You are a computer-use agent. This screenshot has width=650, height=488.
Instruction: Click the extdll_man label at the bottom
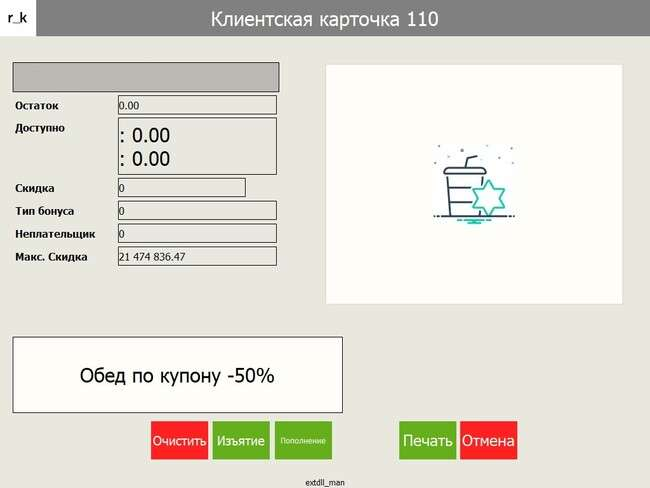pyautogui.click(x=325, y=481)
